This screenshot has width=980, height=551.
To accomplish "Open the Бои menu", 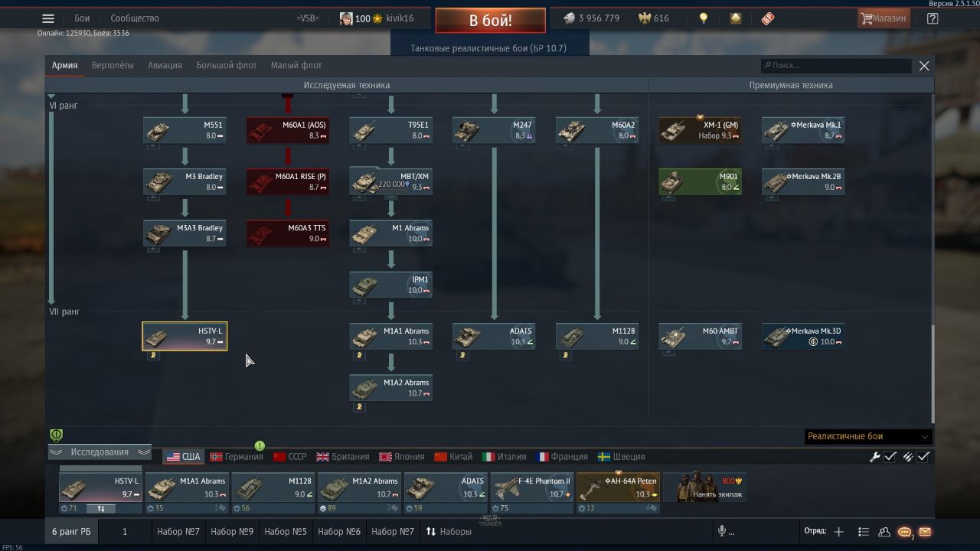I will tap(82, 18).
